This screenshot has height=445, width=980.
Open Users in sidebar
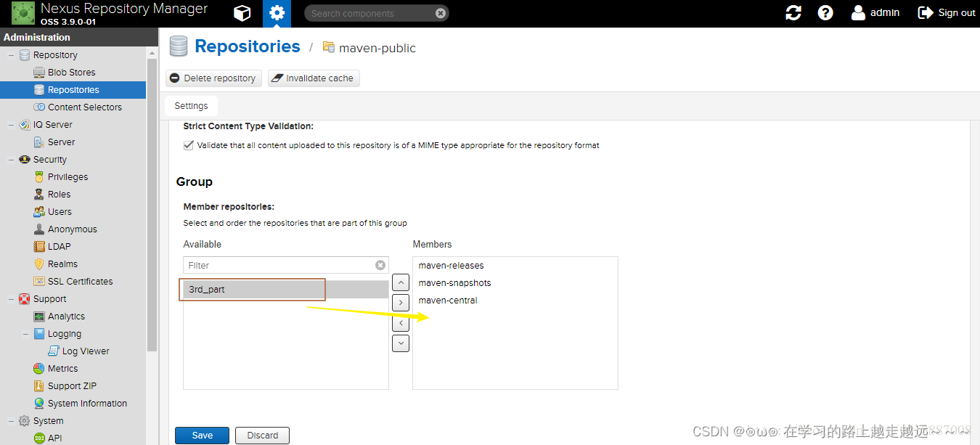click(x=60, y=212)
